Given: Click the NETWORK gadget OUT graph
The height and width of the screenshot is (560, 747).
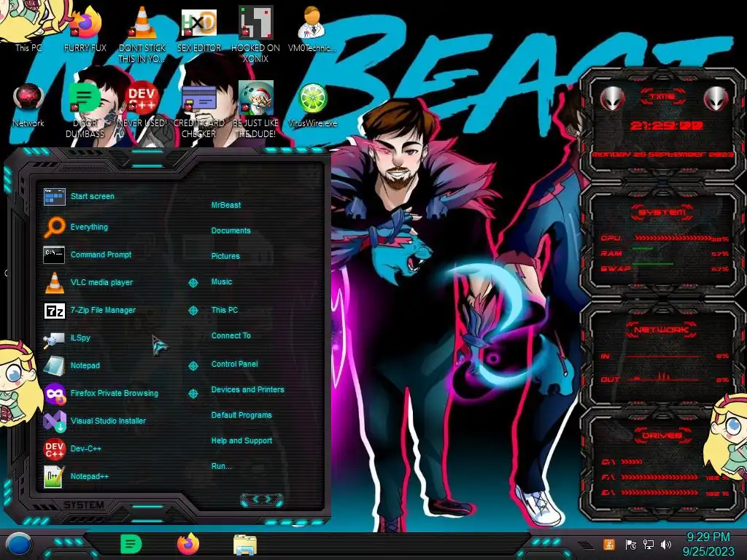Looking at the screenshot, I should [664, 378].
